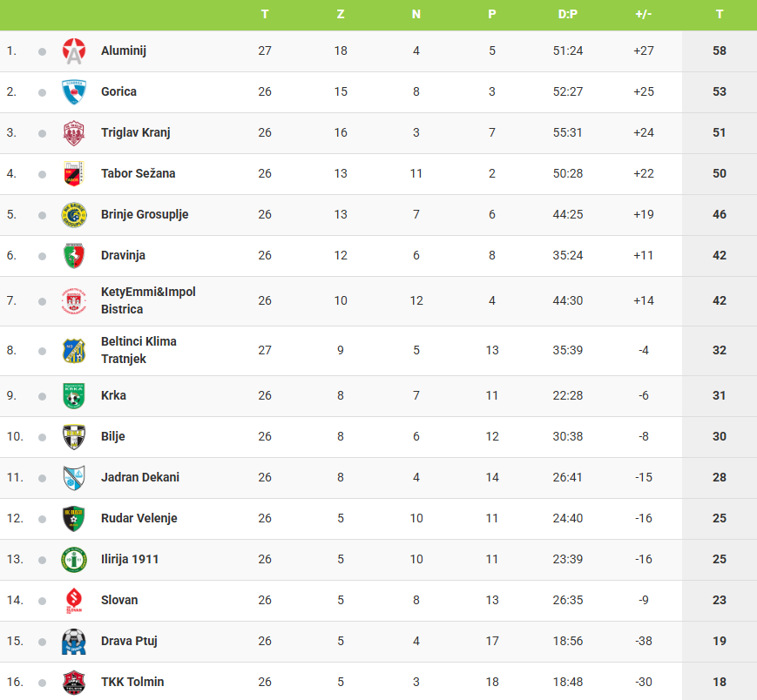This screenshot has height=700, width=757.
Task: Click the Slovan red logo
Action: click(74, 601)
